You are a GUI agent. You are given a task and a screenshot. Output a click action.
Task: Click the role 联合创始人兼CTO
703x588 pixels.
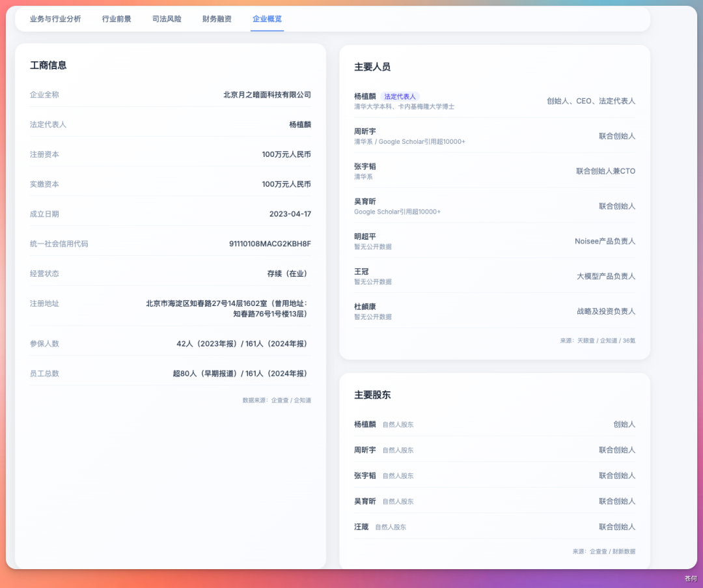coord(606,171)
